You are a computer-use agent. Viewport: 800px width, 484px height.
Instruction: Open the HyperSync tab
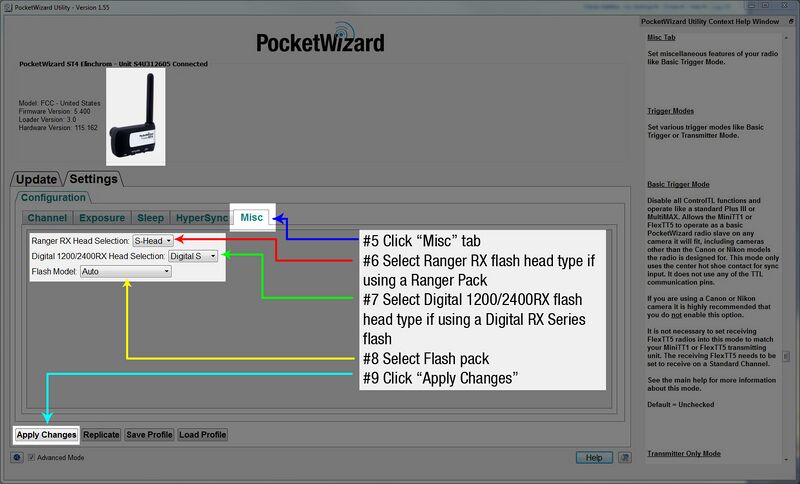point(201,218)
